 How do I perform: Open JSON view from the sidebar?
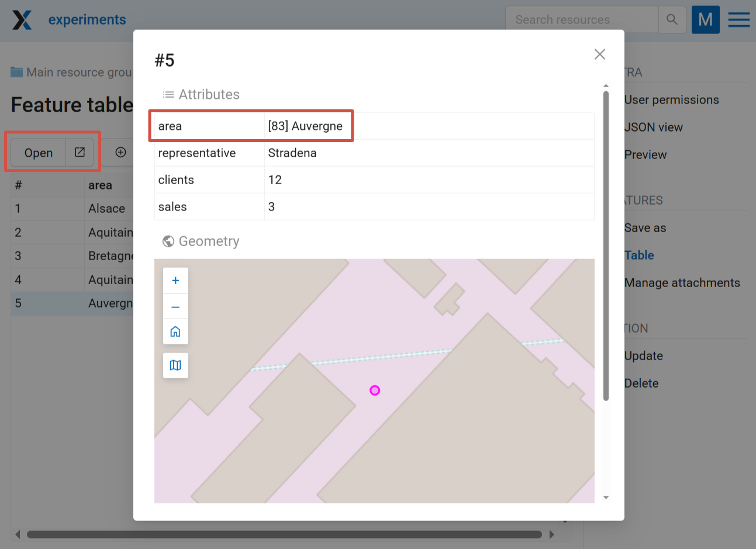click(653, 127)
